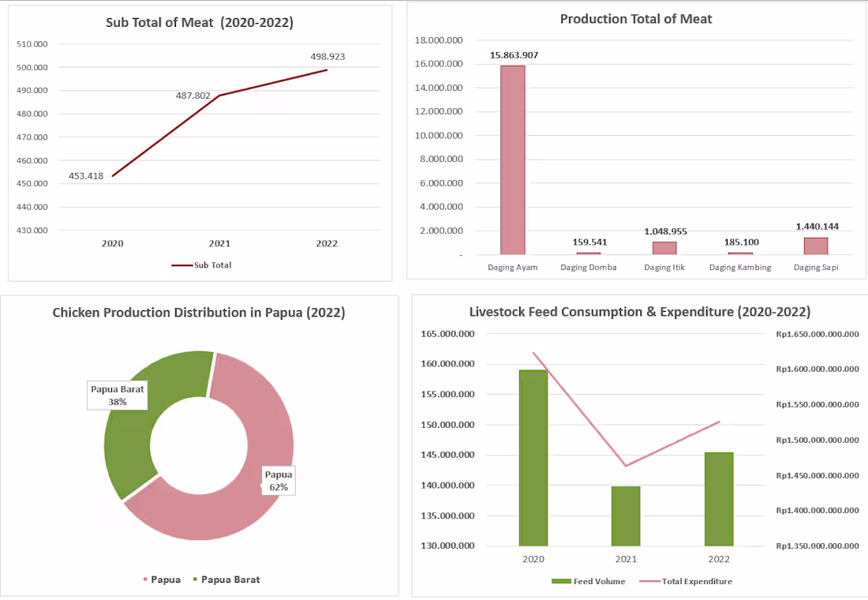Click the Daging Ayam bar
This screenshot has height=600, width=868.
(x=513, y=160)
